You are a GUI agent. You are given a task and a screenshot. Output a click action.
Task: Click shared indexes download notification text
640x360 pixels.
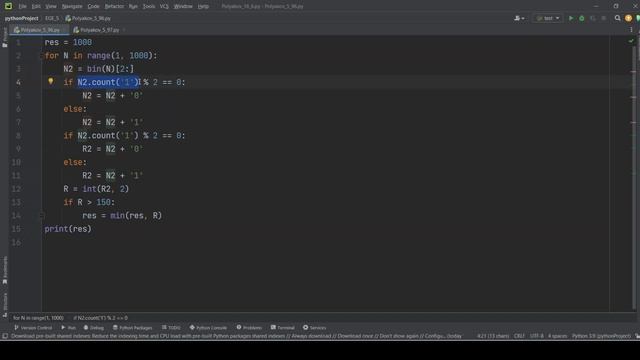pos(236,336)
